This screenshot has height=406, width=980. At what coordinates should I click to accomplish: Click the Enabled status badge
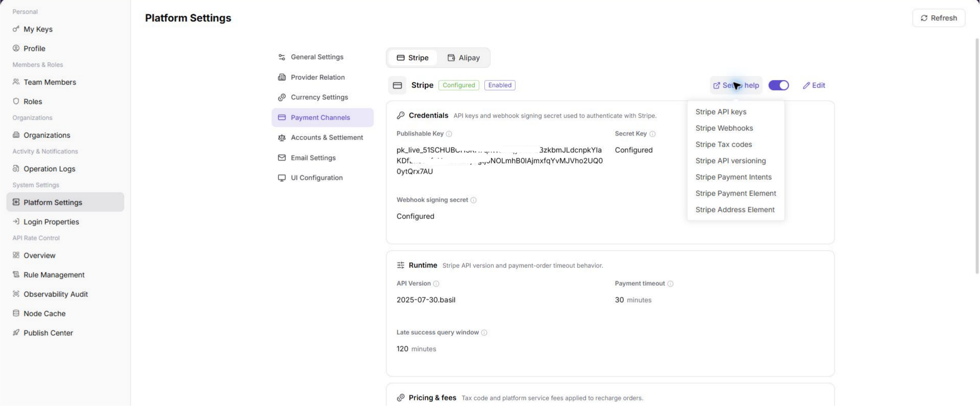tap(500, 86)
